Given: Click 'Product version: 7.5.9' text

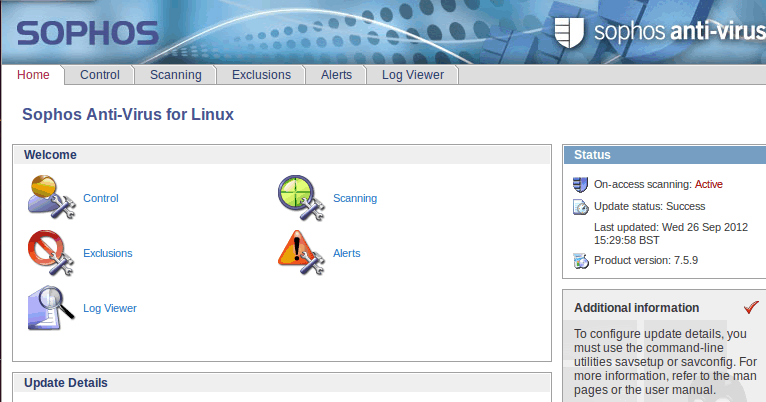Looking at the screenshot, I should tap(646, 260).
